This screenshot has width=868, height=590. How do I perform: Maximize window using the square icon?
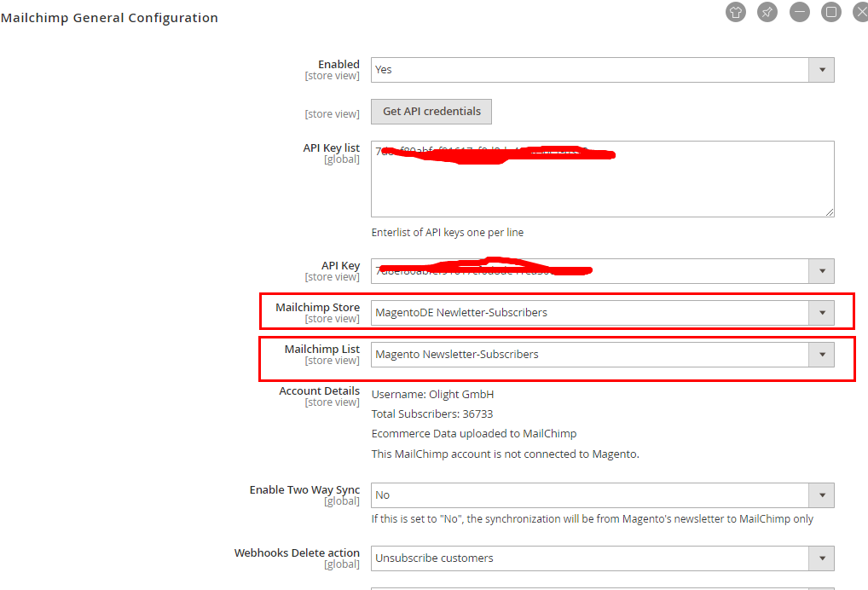(x=831, y=12)
